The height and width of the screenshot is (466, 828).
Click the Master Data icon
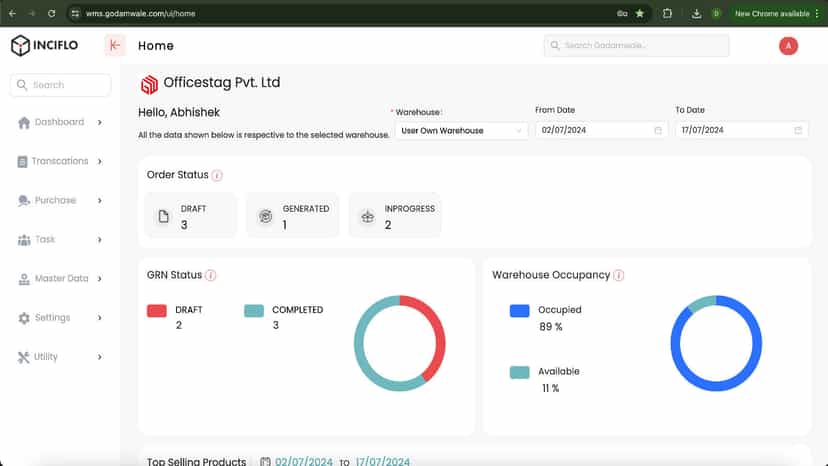point(24,279)
